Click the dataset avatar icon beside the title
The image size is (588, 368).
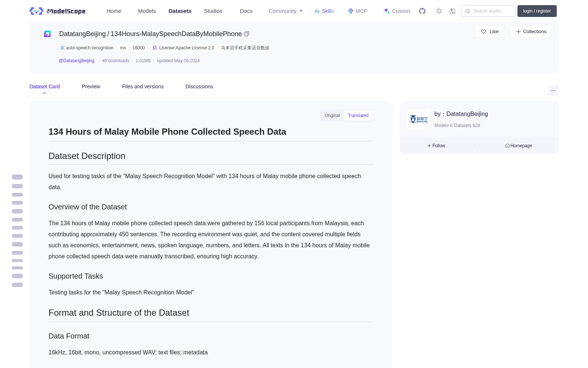click(x=47, y=34)
